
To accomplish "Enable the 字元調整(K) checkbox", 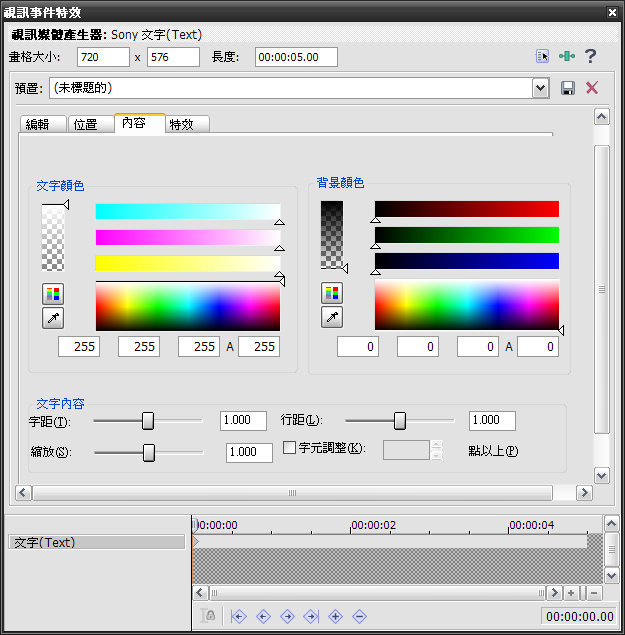I will click(x=289, y=447).
